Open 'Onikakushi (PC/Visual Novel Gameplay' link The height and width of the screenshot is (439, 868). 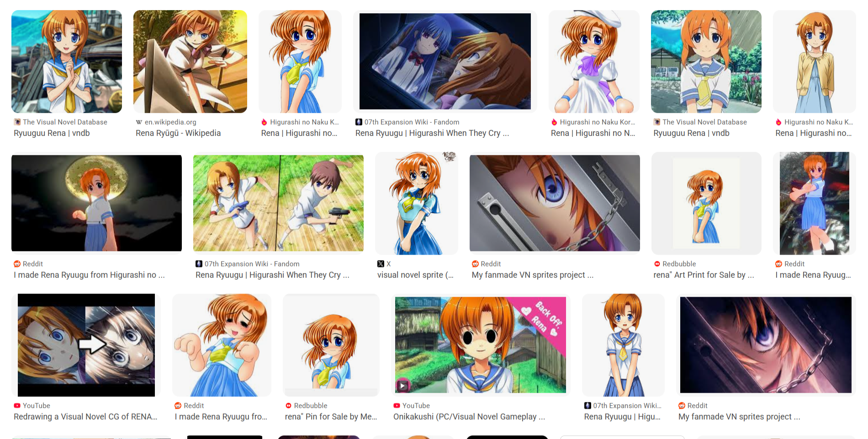click(x=469, y=417)
